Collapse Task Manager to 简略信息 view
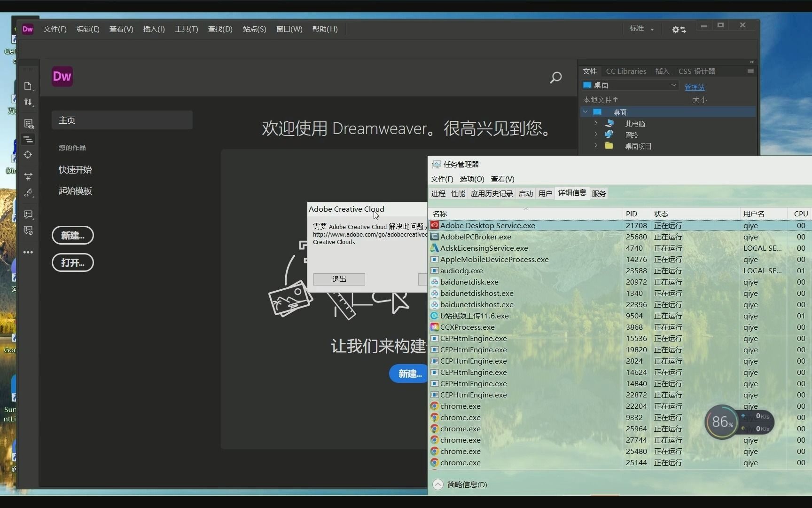Viewport: 812px width, 508px height. point(460,484)
